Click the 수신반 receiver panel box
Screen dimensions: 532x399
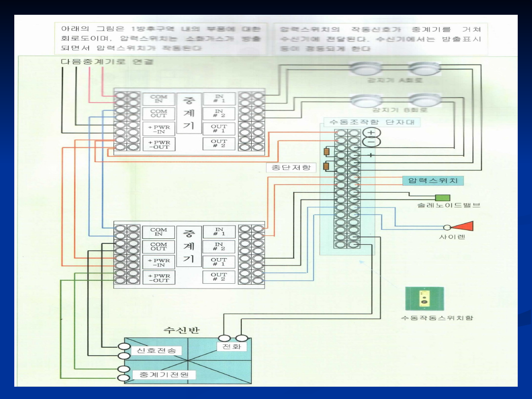[x=187, y=361]
